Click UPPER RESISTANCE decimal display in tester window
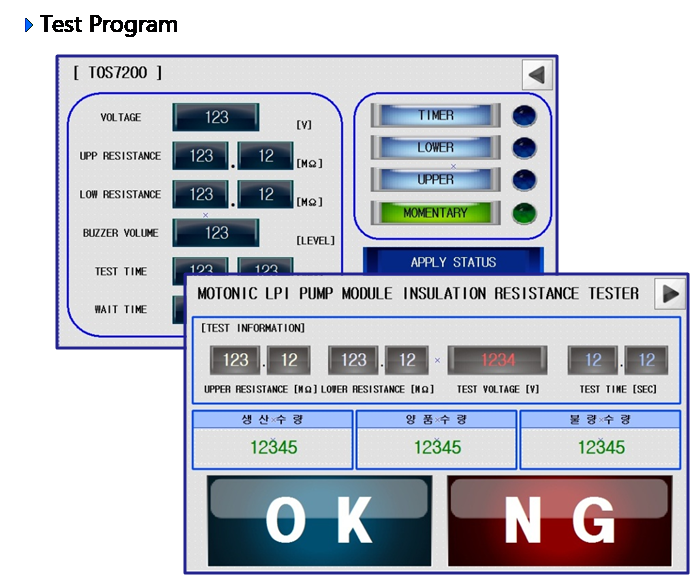This screenshot has height=575, width=690. 289,360
